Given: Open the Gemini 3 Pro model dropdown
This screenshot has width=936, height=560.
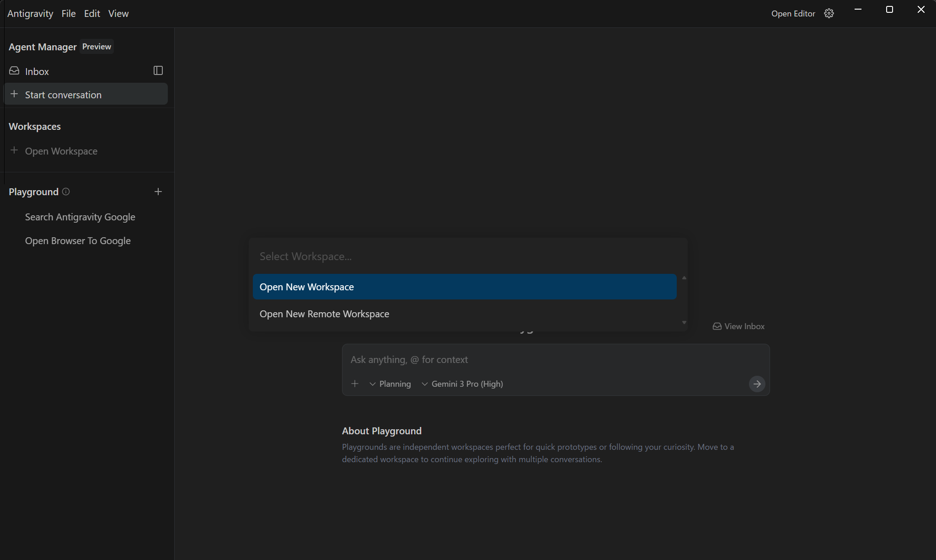Looking at the screenshot, I should [462, 384].
